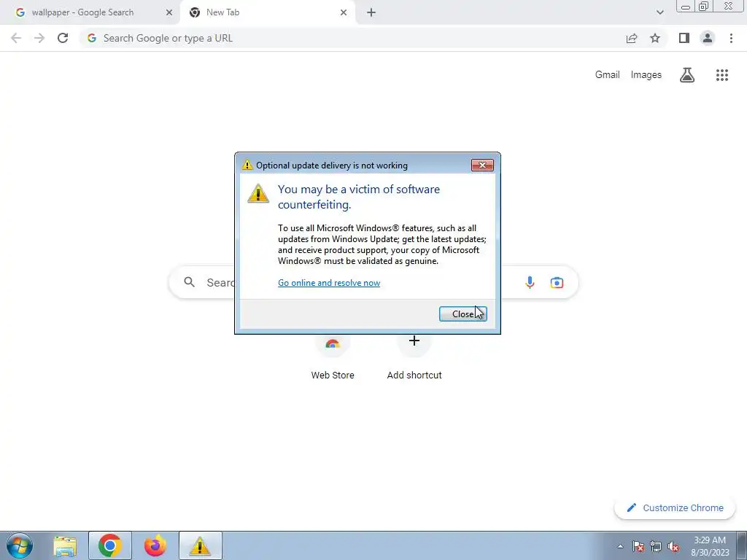Open the Chrome profile avatar
747x560 pixels.
click(x=708, y=38)
